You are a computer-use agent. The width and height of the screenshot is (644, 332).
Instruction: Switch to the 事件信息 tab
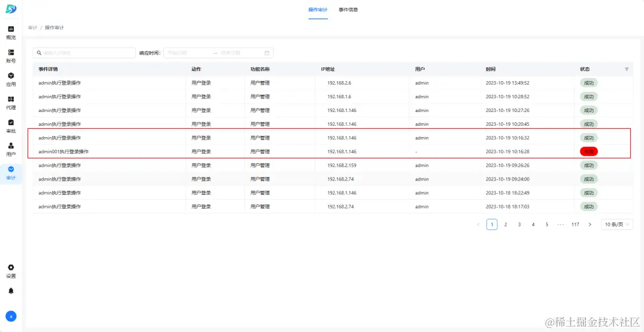point(348,10)
